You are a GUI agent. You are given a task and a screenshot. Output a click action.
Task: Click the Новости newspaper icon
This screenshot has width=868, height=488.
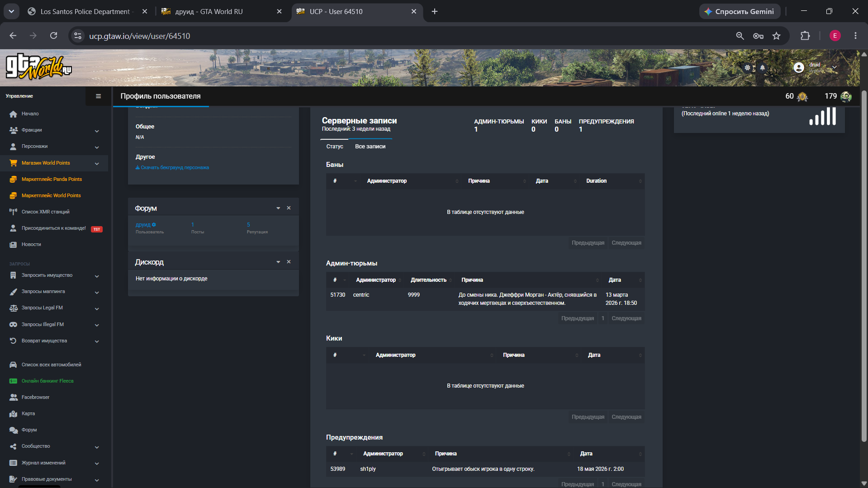tap(13, 245)
